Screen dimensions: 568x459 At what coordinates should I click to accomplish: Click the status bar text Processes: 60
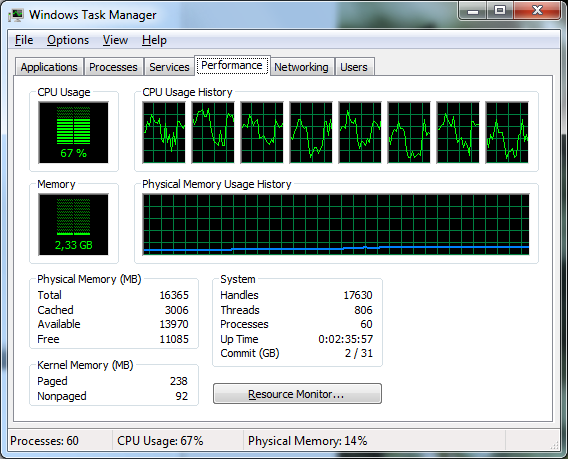[44, 441]
